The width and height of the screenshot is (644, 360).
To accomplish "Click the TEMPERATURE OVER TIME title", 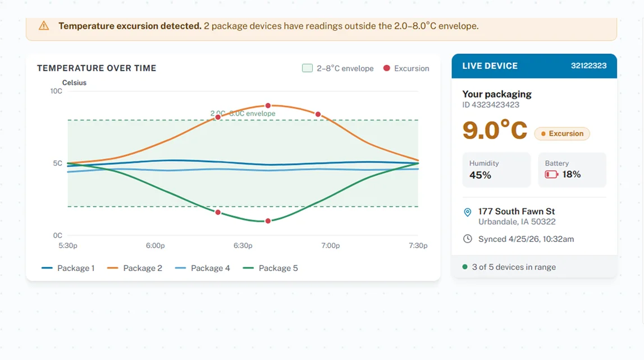I will [97, 68].
